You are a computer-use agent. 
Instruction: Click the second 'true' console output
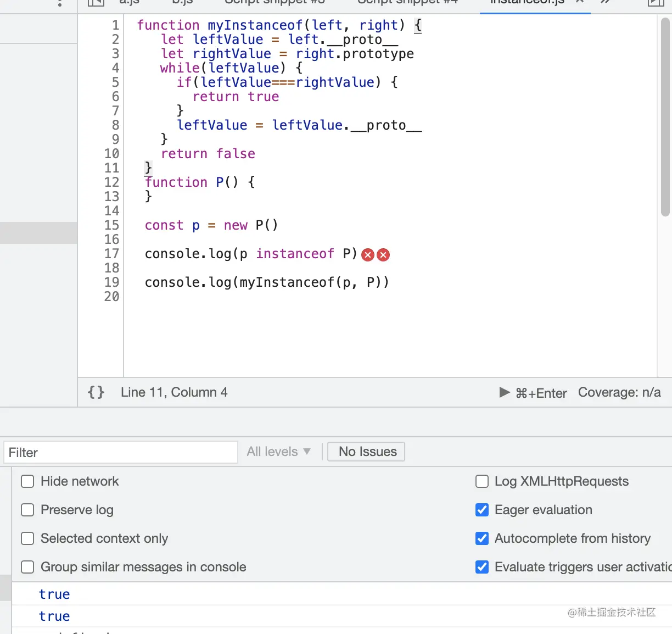[x=54, y=616]
